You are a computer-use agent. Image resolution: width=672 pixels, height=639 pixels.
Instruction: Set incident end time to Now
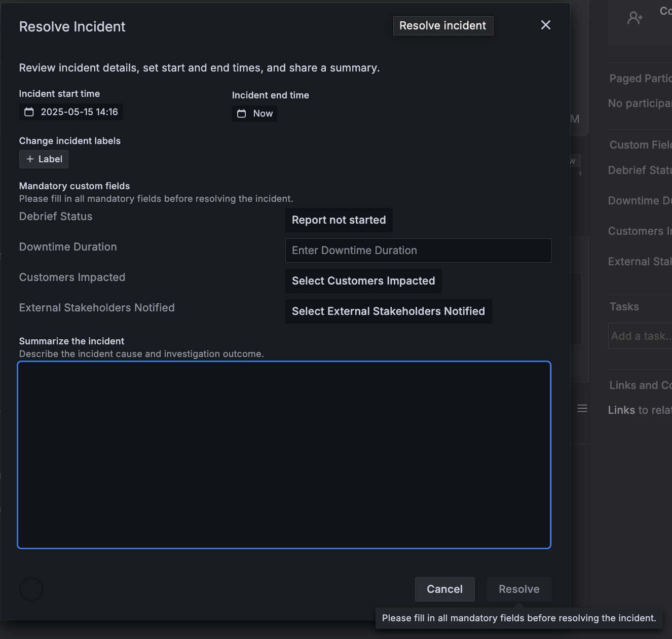coord(254,114)
